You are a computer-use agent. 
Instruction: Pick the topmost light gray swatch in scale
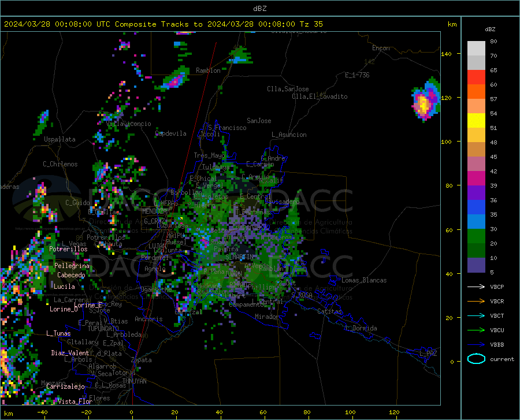coord(476,49)
